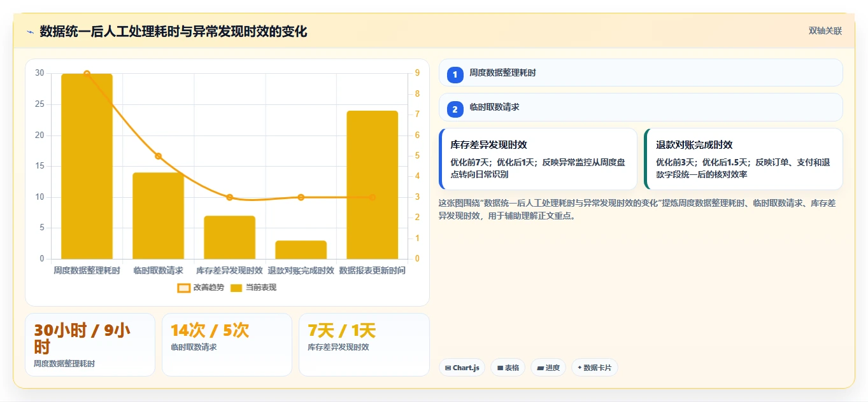Click the 周度数据整理耗时 bar in chart
The height and width of the screenshot is (402, 868).
(x=87, y=166)
